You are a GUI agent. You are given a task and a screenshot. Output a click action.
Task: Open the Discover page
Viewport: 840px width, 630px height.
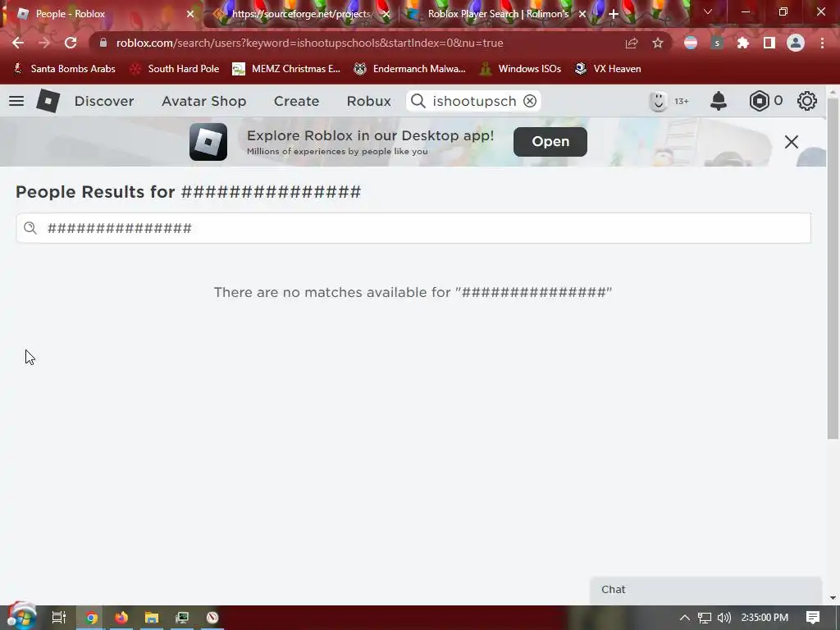coord(104,101)
